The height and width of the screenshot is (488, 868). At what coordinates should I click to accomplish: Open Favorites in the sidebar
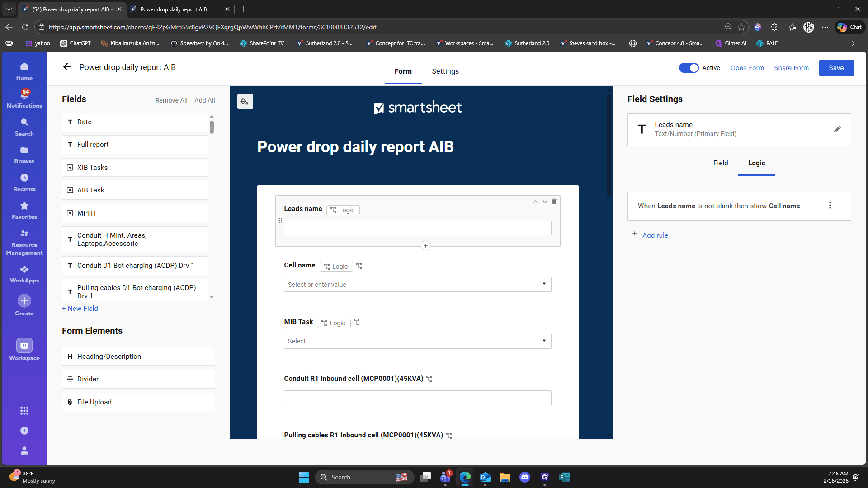click(24, 211)
